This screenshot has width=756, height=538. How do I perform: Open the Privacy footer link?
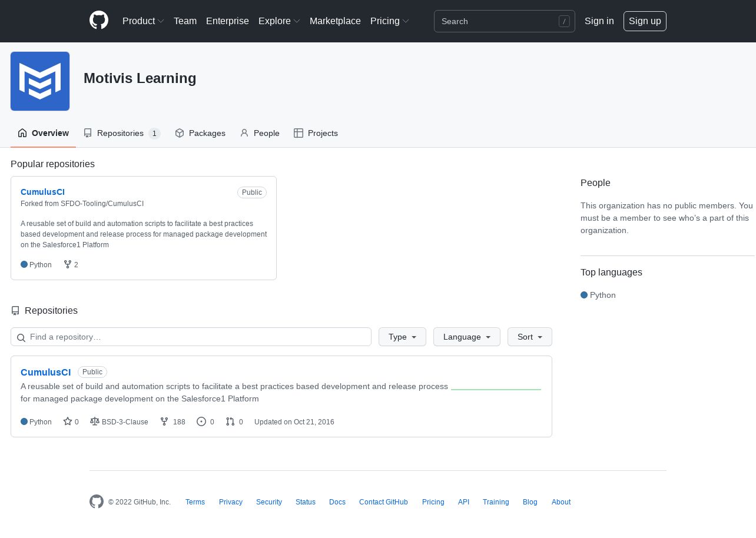click(231, 502)
